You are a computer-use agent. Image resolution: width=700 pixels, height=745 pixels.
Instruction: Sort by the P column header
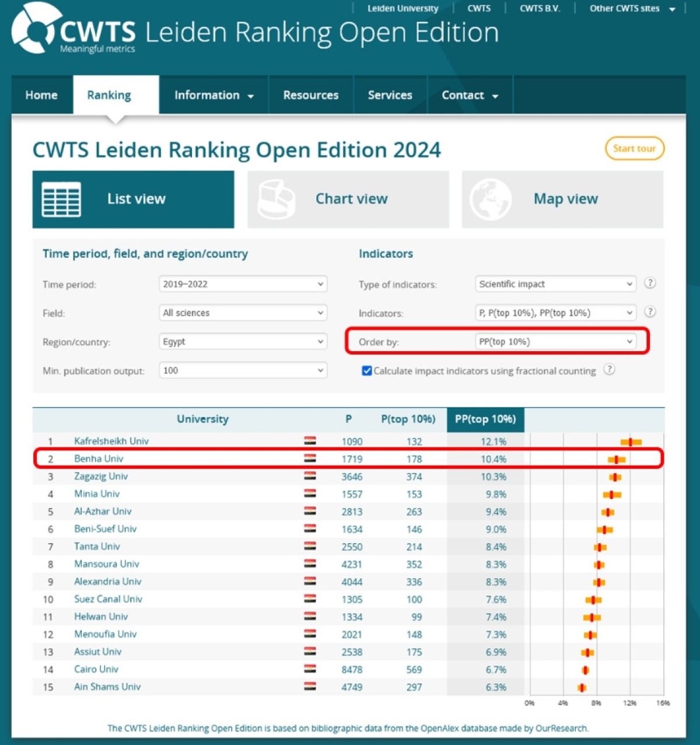click(x=348, y=419)
